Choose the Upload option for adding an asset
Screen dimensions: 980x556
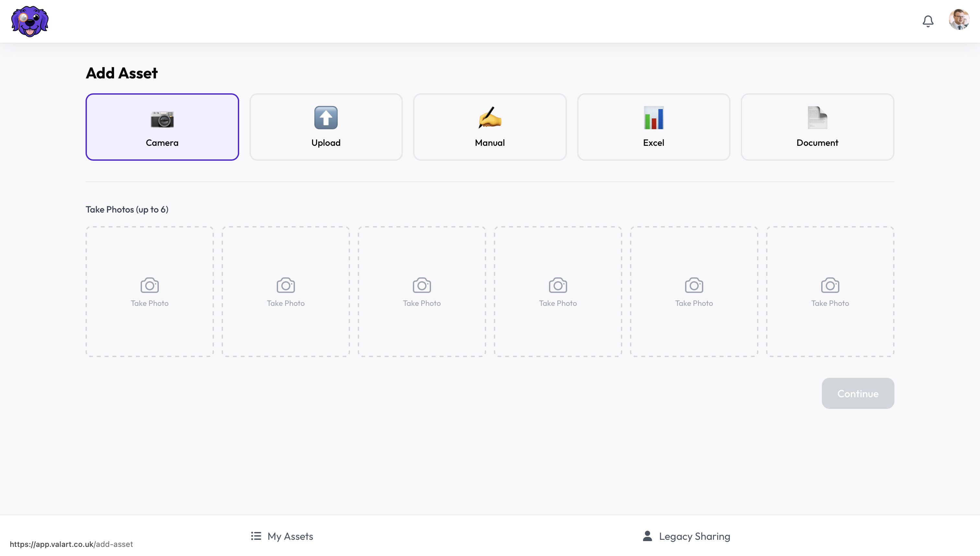tap(326, 126)
